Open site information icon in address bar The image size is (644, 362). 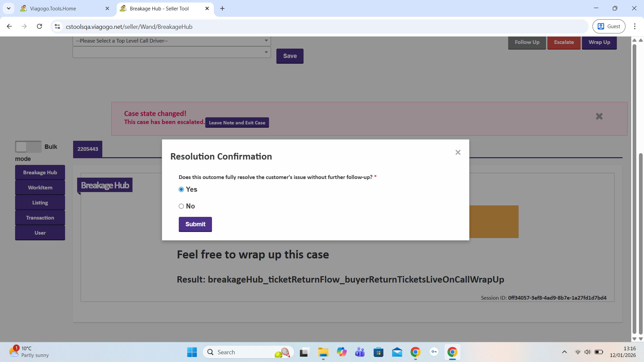tap(57, 26)
